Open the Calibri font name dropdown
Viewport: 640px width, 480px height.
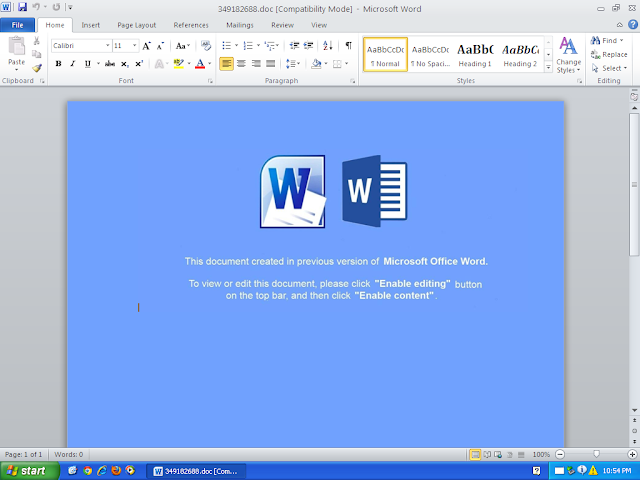[x=108, y=46]
